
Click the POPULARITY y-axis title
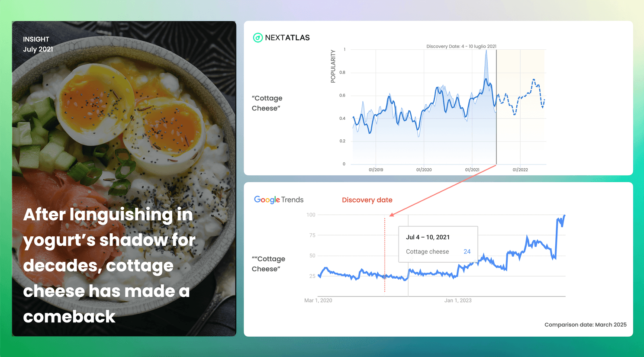pyautogui.click(x=333, y=66)
